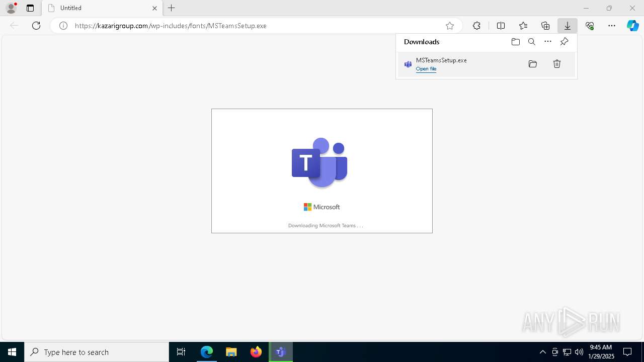The image size is (644, 362).
Task: Open the Windows Start menu
Action: click(x=12, y=352)
